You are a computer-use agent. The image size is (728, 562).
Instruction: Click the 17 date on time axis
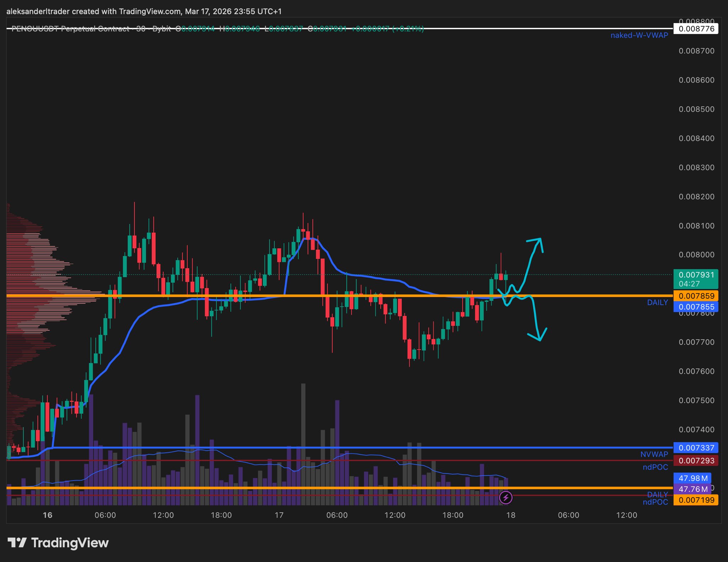[x=279, y=515]
